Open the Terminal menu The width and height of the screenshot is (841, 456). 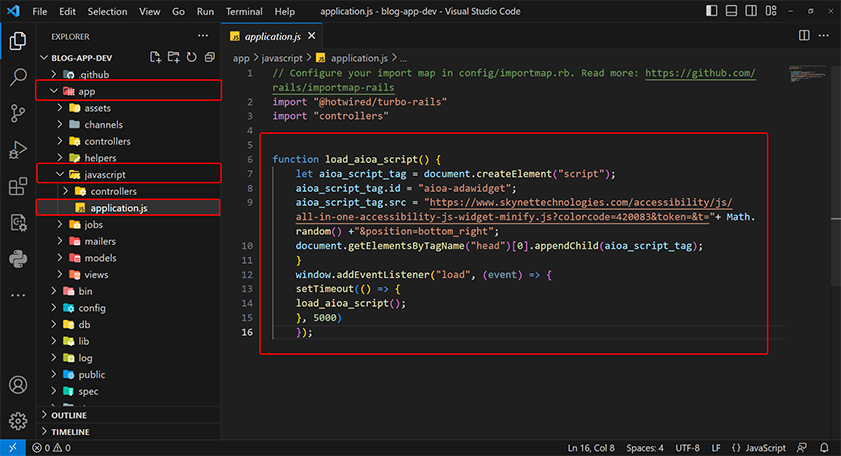coord(244,11)
